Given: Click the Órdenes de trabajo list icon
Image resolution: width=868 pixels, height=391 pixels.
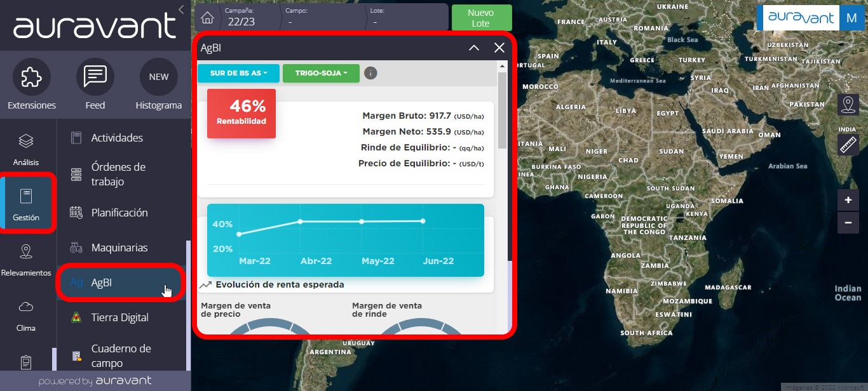Looking at the screenshot, I should (x=76, y=175).
